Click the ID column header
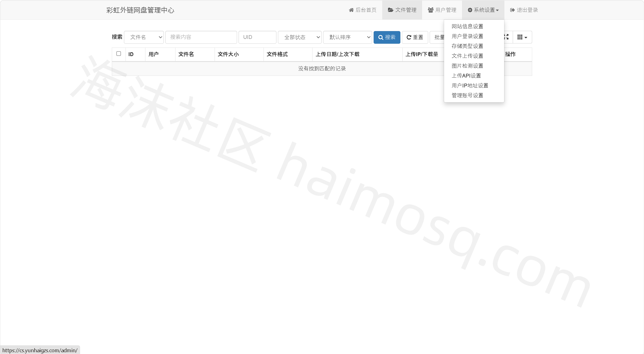This screenshot has height=354, width=644. click(x=135, y=54)
